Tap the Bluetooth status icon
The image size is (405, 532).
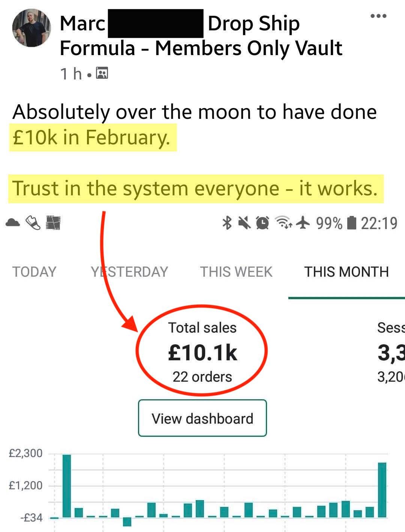(x=227, y=223)
